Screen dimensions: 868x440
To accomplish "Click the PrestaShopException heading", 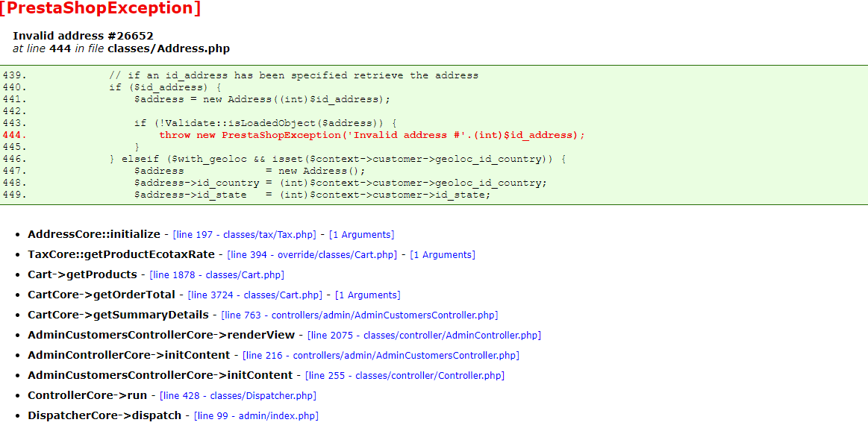I will [100, 8].
